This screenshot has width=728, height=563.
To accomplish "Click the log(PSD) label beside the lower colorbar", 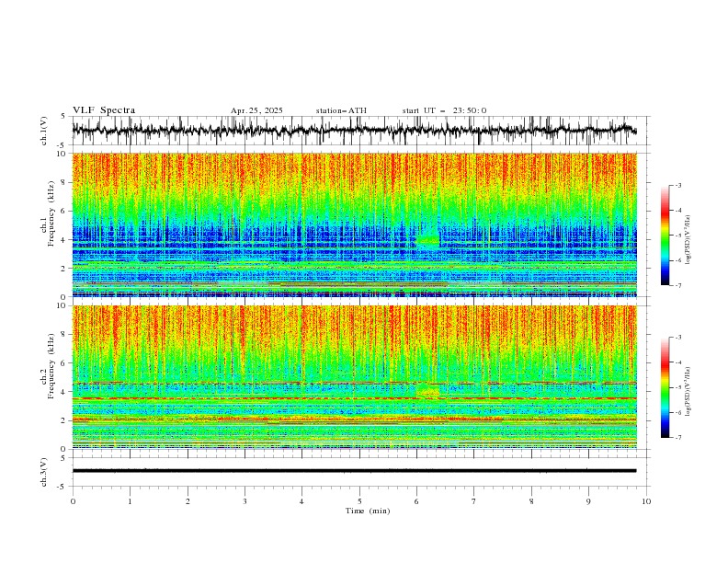I will point(688,391).
